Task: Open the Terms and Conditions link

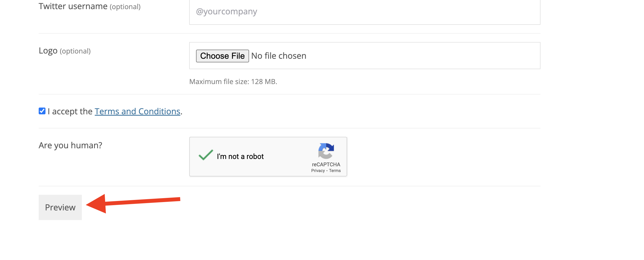Action: (x=137, y=111)
